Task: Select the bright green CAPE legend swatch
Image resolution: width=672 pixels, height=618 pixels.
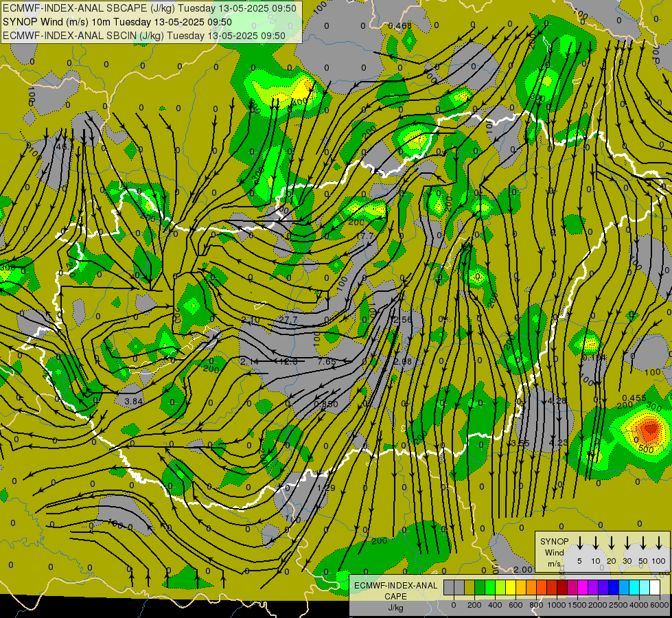Action: 490,588
